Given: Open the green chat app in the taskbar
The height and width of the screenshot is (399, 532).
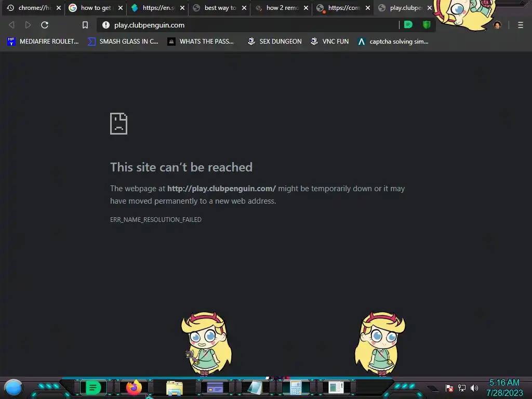Looking at the screenshot, I should click(94, 388).
